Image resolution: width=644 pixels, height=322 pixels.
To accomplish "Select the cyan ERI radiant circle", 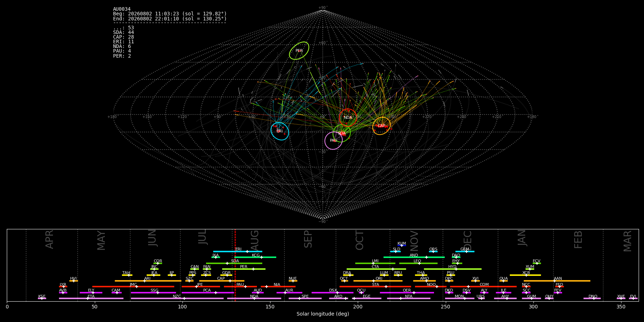I will (x=280, y=131).
